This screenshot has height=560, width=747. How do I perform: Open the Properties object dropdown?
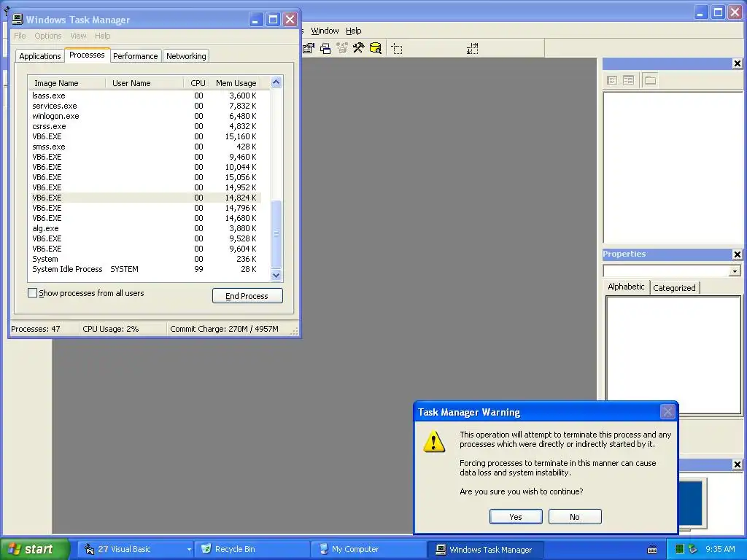pos(734,271)
